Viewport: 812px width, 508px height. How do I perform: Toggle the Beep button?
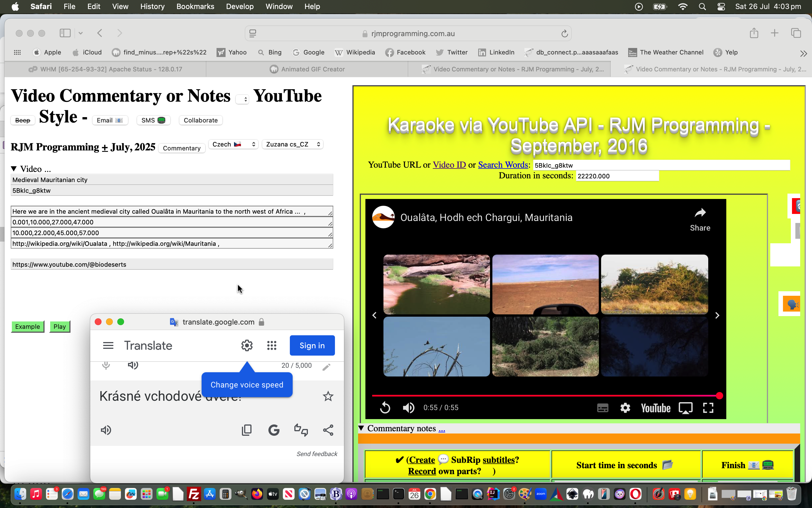tap(23, 120)
